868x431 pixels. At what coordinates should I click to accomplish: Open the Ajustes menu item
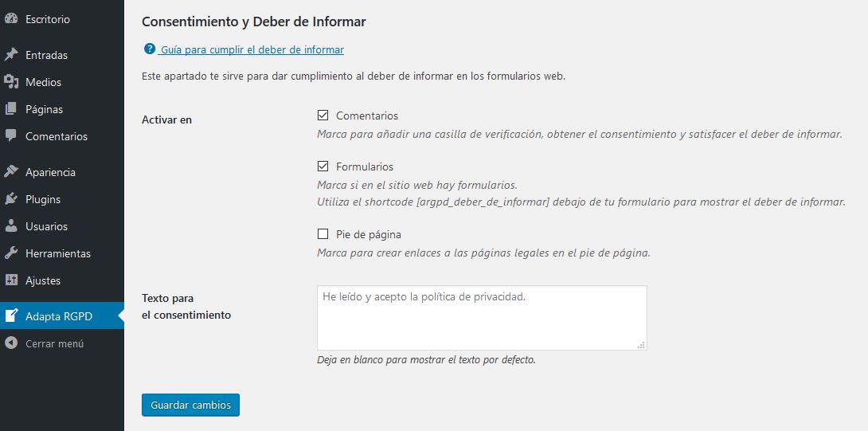click(43, 280)
